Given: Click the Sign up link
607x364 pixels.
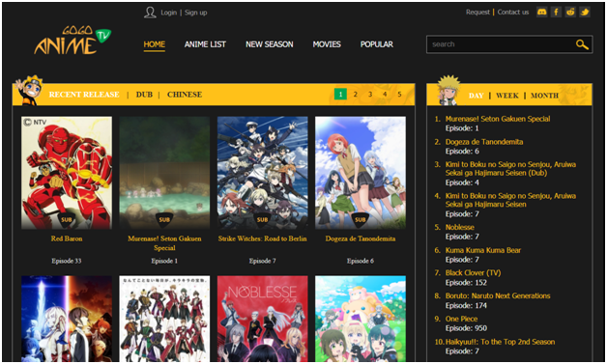Looking at the screenshot, I should 195,13.
